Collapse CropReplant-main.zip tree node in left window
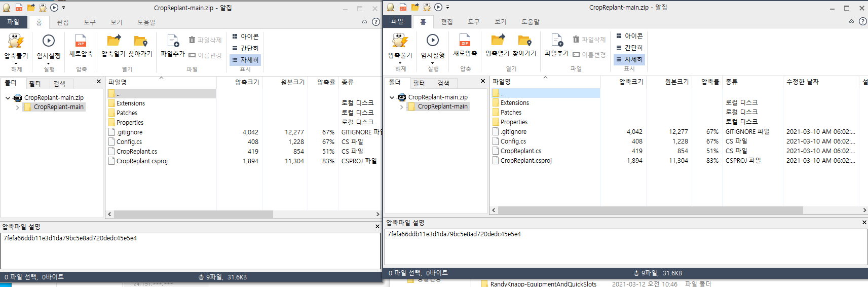 (8, 98)
